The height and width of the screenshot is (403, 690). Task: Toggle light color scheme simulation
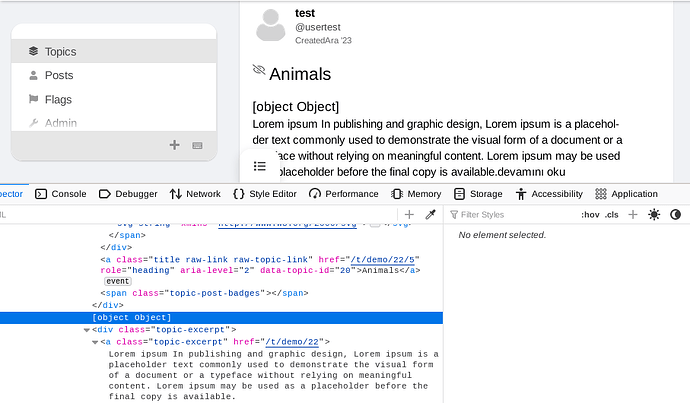(654, 214)
